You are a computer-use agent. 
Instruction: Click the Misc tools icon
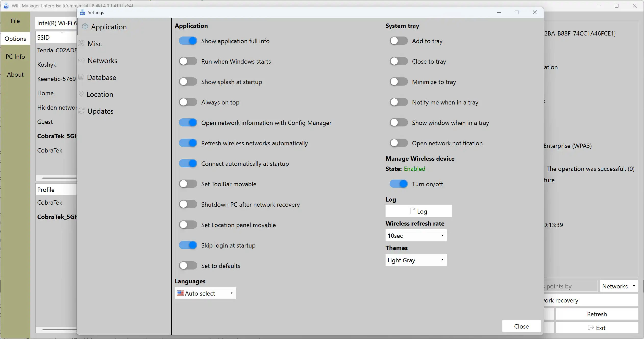click(82, 43)
